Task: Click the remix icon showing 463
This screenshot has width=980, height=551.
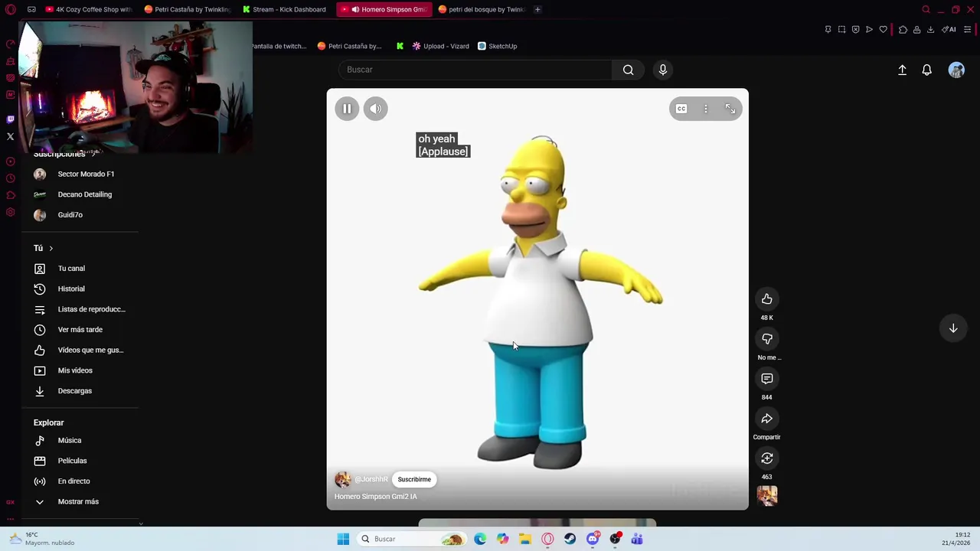Action: click(767, 458)
